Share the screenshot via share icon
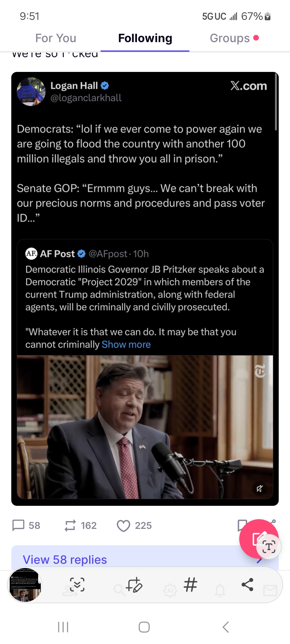Image resolution: width=290 pixels, height=644 pixels. (x=247, y=585)
